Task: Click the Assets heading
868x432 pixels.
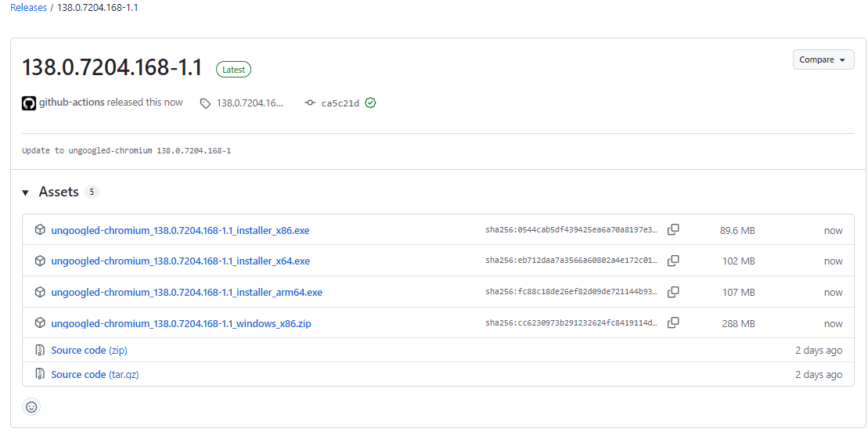Action: 59,193
